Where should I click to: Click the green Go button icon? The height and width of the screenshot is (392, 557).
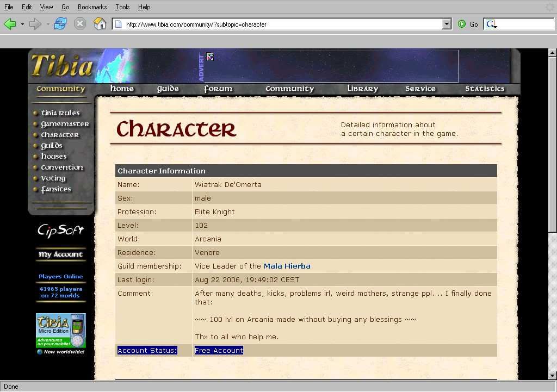461,24
